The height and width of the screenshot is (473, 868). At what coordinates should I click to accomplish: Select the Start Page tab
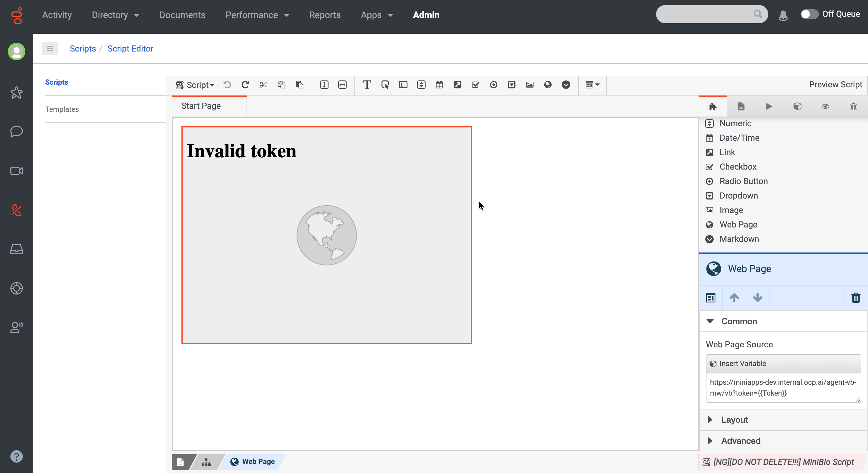pyautogui.click(x=201, y=106)
